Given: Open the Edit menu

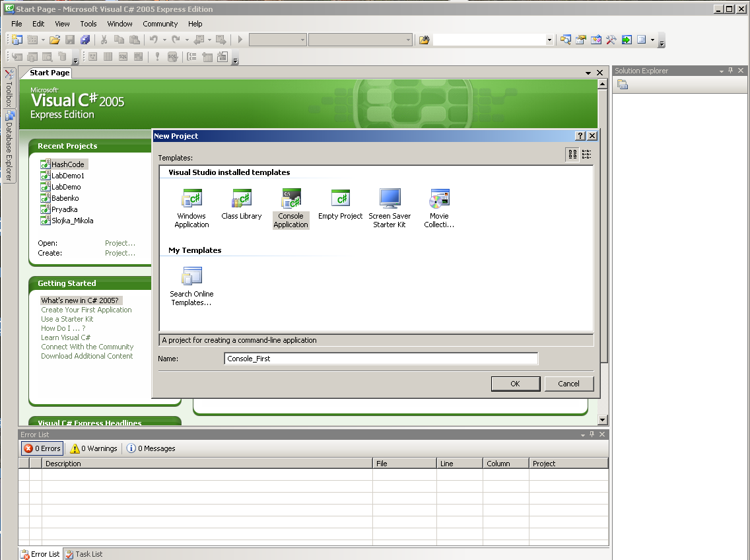Looking at the screenshot, I should tap(38, 24).
